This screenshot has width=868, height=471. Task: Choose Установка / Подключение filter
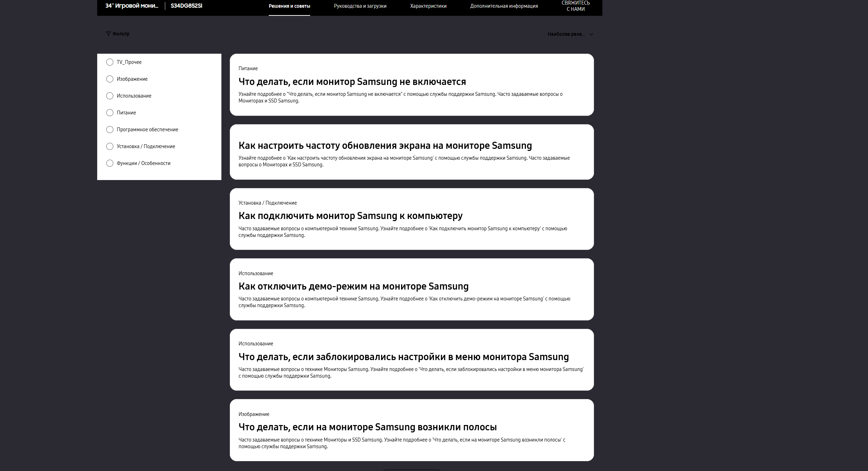point(110,146)
